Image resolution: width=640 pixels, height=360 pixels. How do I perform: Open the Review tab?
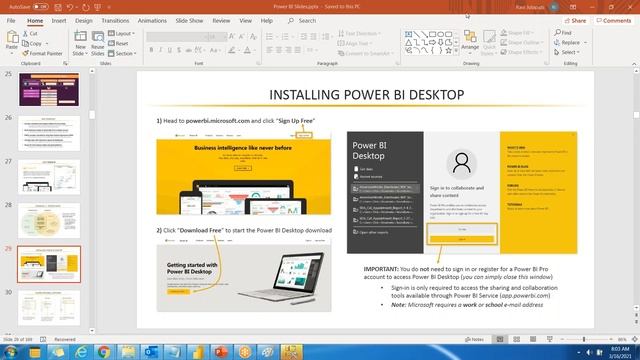tap(221, 20)
